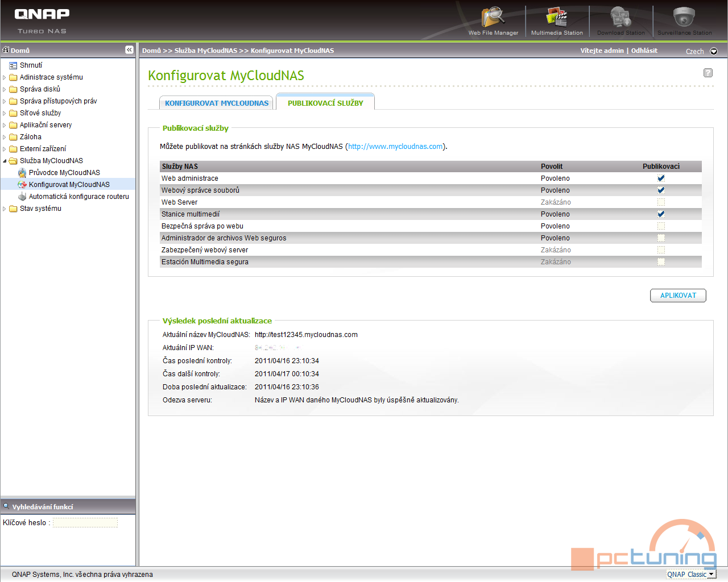Collapse the left navigation panel

pyautogui.click(x=129, y=50)
